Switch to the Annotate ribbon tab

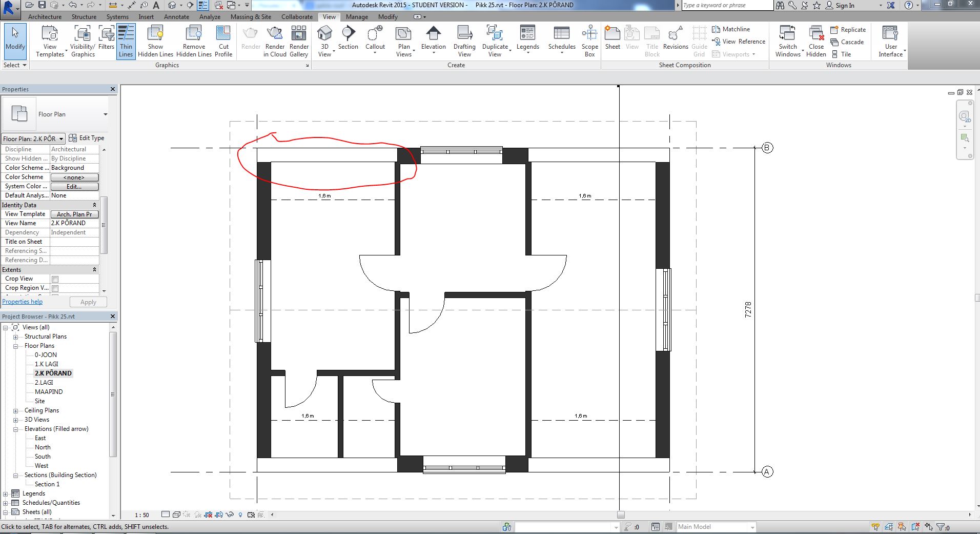click(176, 16)
